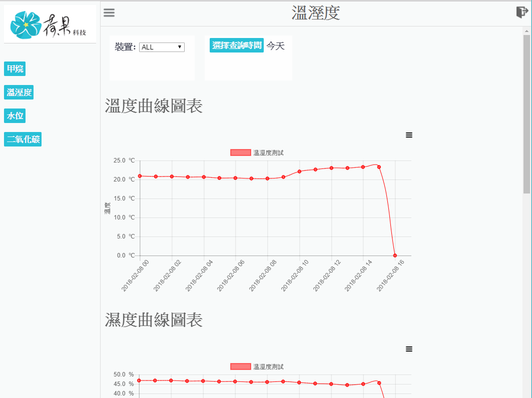Click the page scrollbar up arrow
This screenshot has height=398, width=532.
tap(526, 31)
